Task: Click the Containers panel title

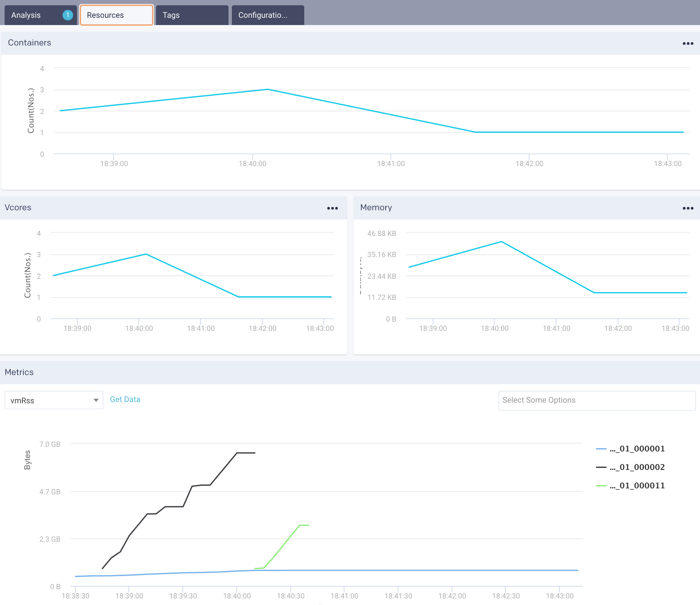Action: [29, 43]
